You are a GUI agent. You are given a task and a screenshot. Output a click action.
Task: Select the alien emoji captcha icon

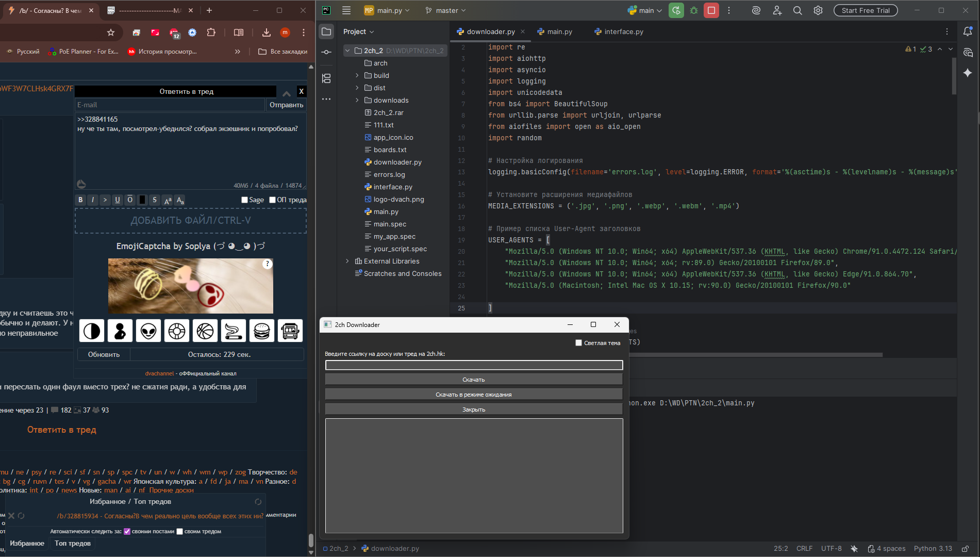pyautogui.click(x=148, y=331)
